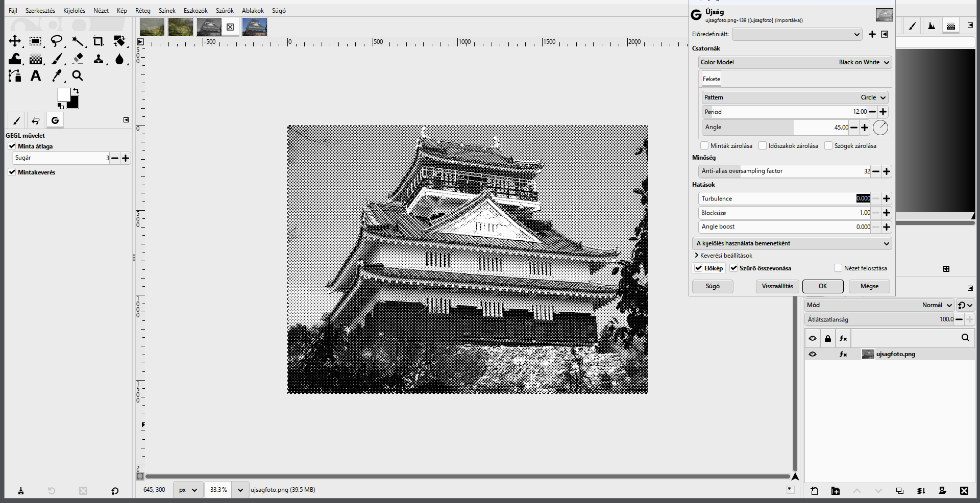Toggle visibility of ujsagfoto.png layer

813,354
